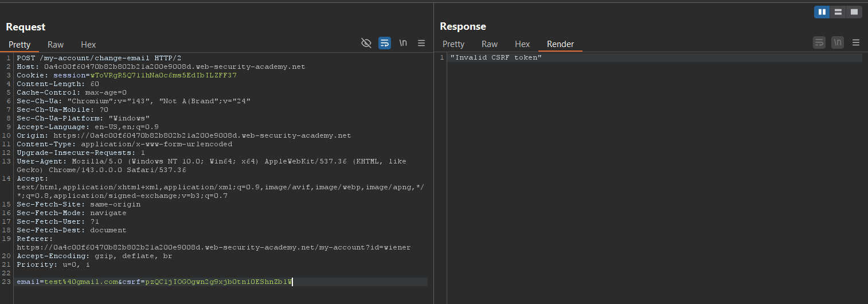Select top-bottom split layout icon

838,11
